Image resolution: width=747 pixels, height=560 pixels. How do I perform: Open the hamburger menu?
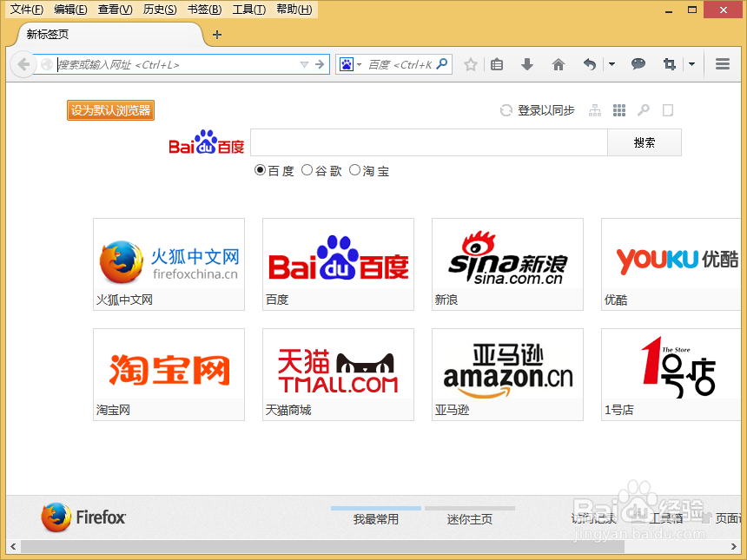[723, 63]
